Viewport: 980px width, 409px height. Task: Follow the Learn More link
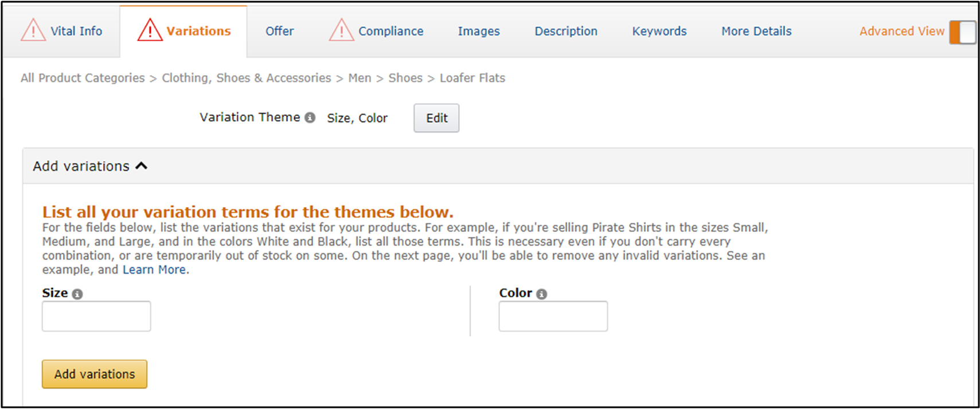(154, 270)
